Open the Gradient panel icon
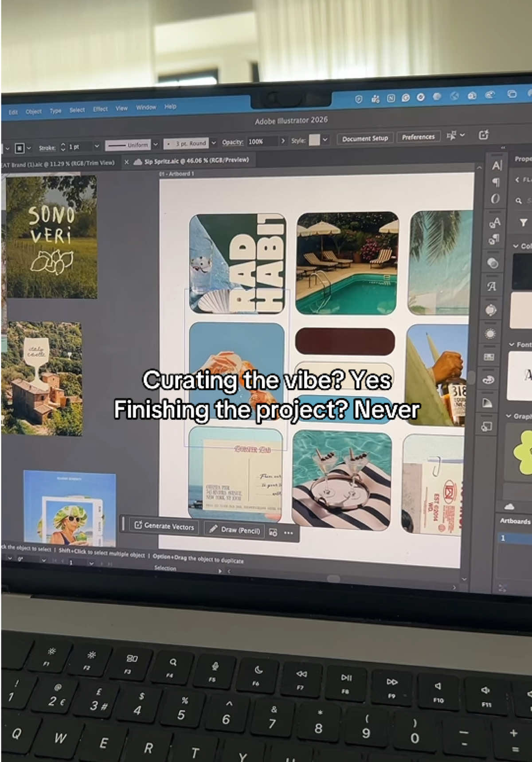Image resolution: width=532 pixels, height=762 pixels. click(x=487, y=403)
